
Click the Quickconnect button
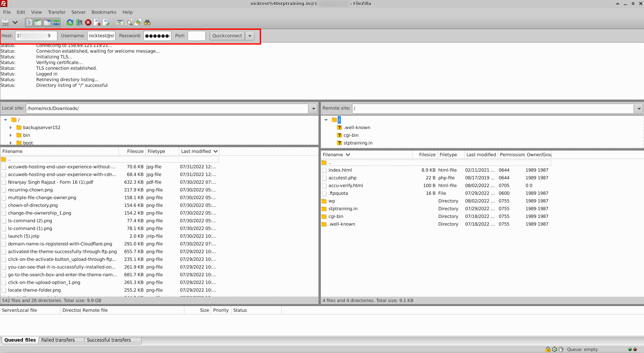coord(227,36)
